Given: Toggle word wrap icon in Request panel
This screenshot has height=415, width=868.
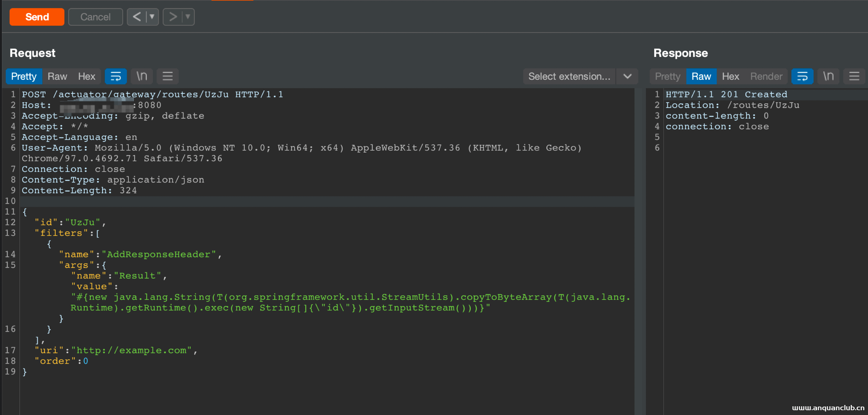Looking at the screenshot, I should 116,76.
